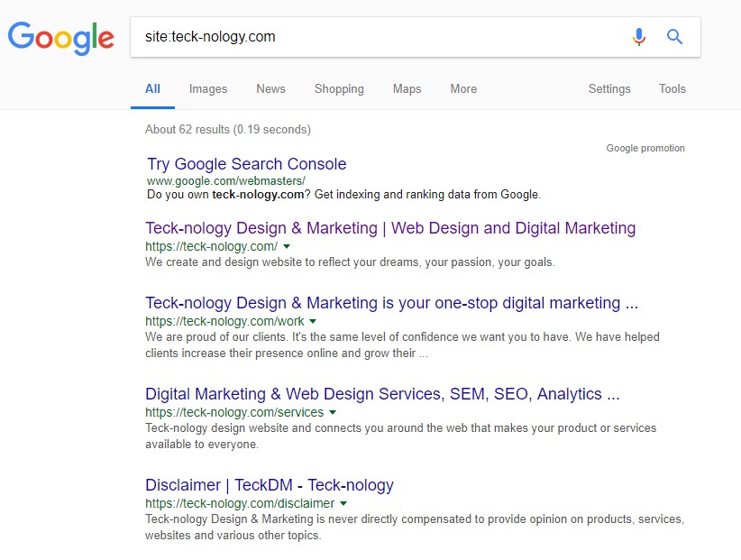Start voice search with microphone icon
This screenshot has height=560, width=741.
tap(639, 37)
